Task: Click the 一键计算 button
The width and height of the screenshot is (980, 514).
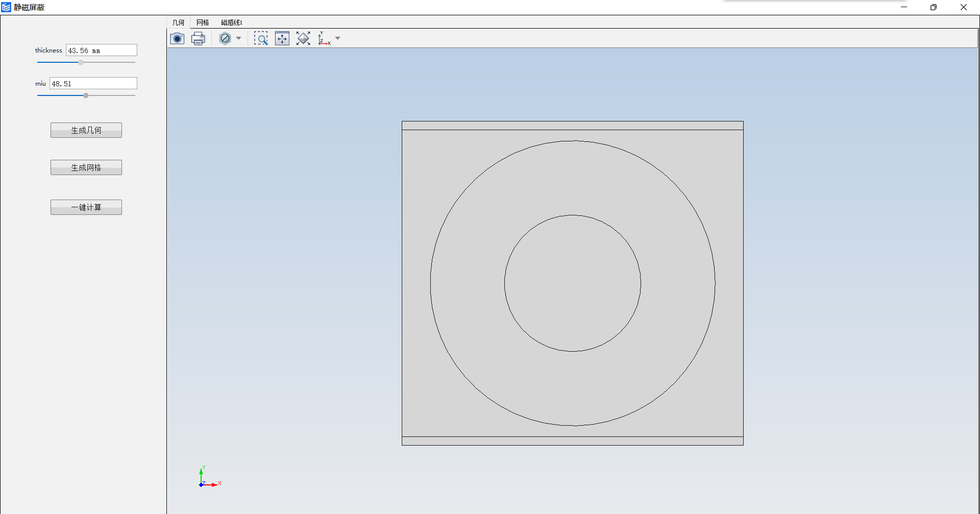Action: point(86,207)
